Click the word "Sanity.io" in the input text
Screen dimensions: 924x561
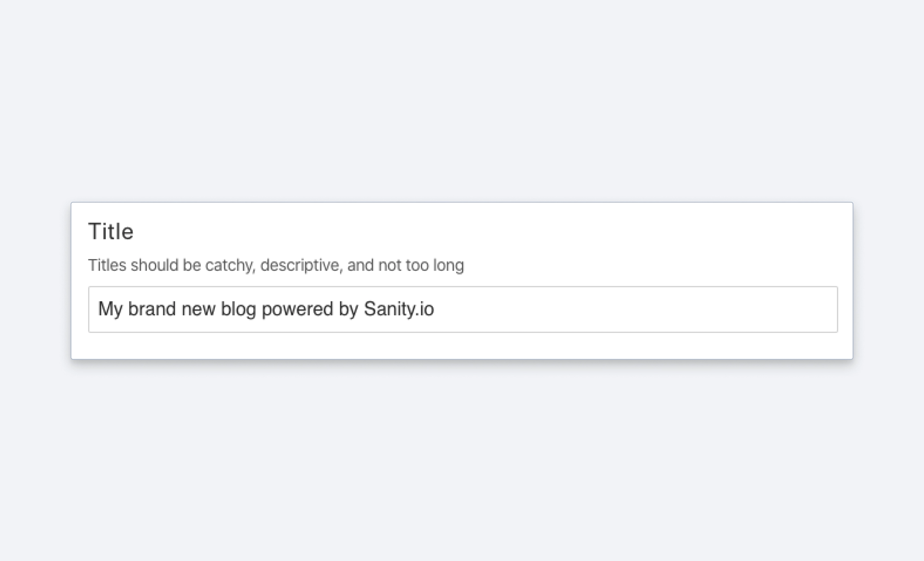pos(399,309)
